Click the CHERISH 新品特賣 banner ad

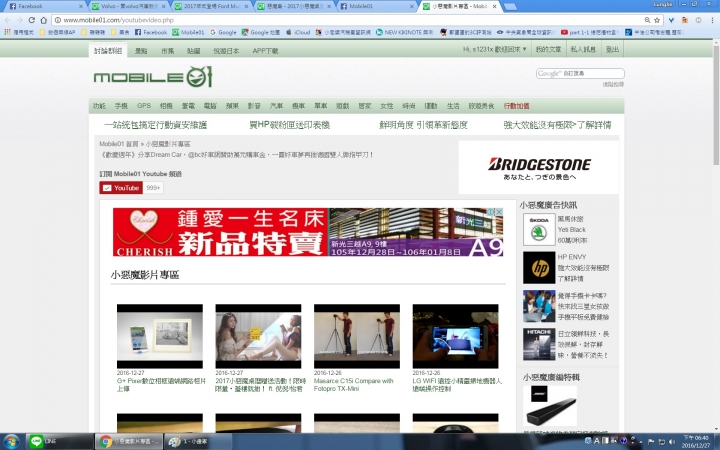point(308,232)
